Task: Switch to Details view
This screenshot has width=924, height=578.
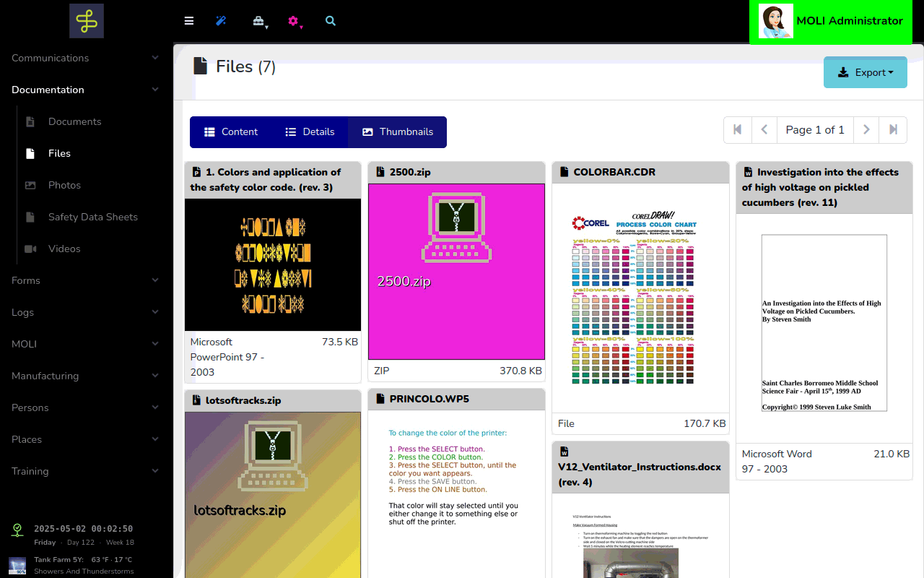Action: tap(310, 132)
